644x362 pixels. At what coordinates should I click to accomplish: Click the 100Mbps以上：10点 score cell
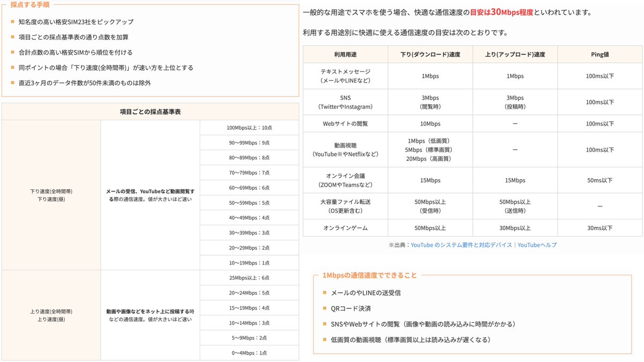pyautogui.click(x=250, y=128)
